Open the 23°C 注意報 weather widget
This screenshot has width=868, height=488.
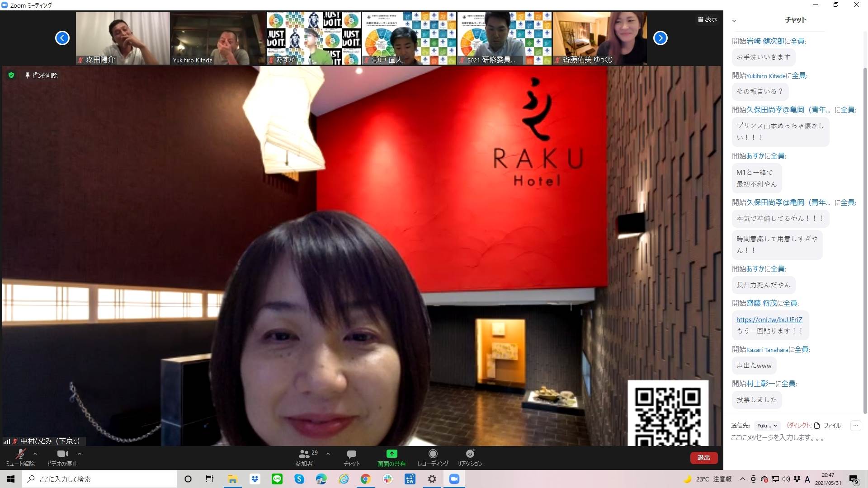(x=708, y=479)
